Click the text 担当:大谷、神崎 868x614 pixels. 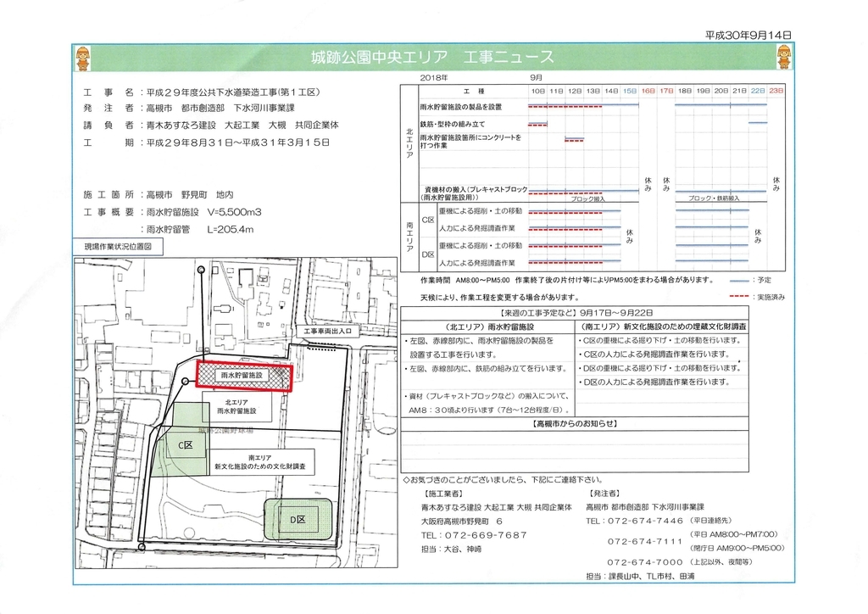[451, 550]
